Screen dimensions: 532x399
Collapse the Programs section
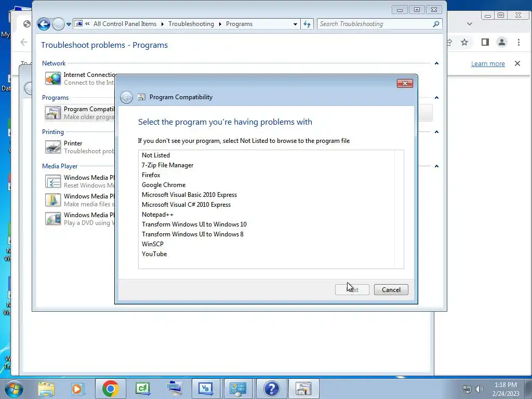(436, 97)
